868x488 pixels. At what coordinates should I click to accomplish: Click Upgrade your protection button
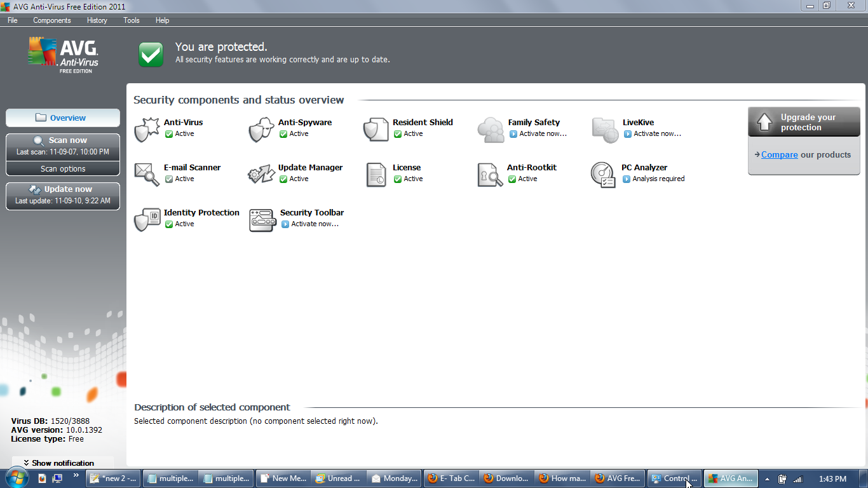pyautogui.click(x=804, y=122)
